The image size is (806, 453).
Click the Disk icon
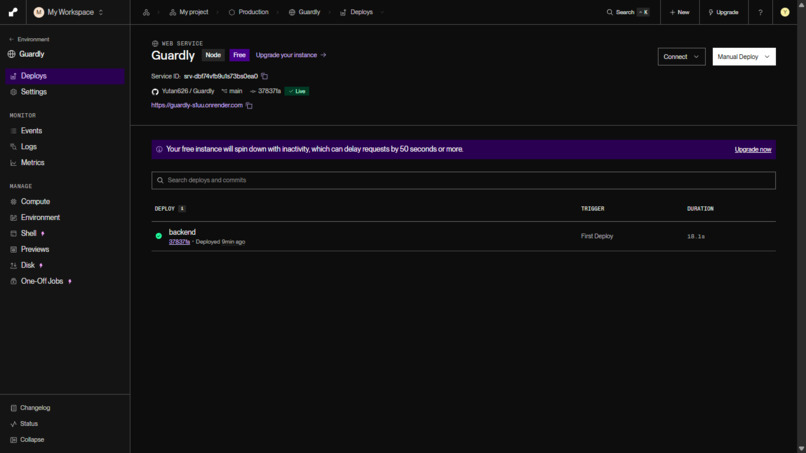point(13,265)
